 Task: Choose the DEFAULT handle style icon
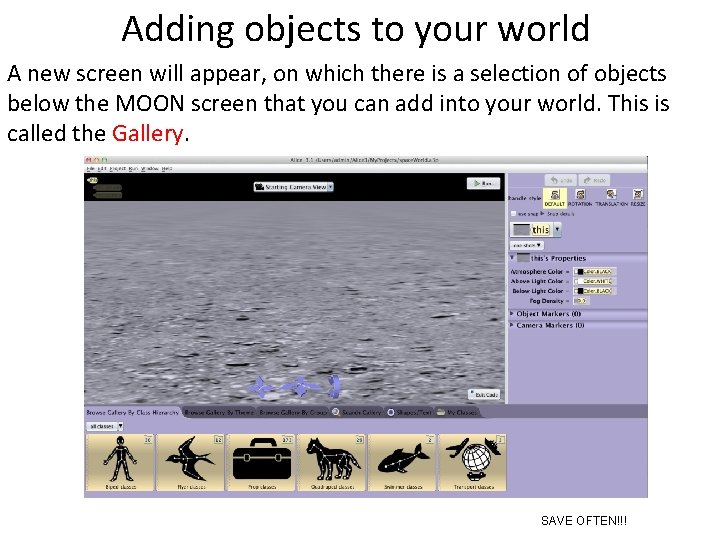555,197
